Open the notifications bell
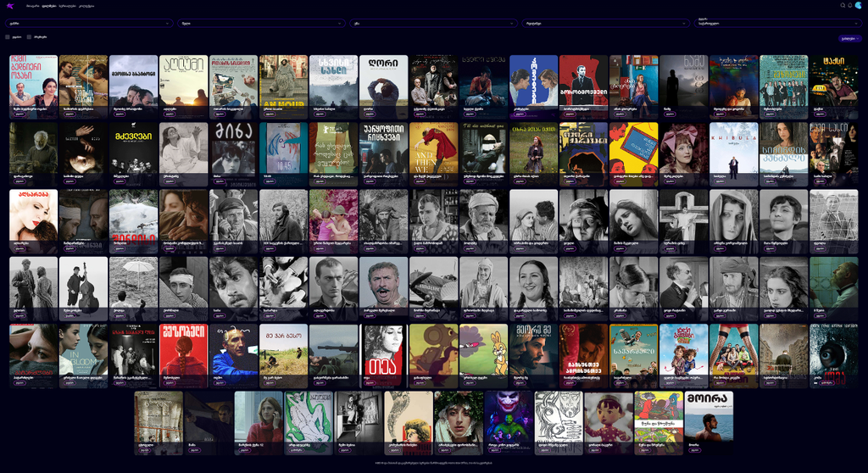 coord(850,6)
